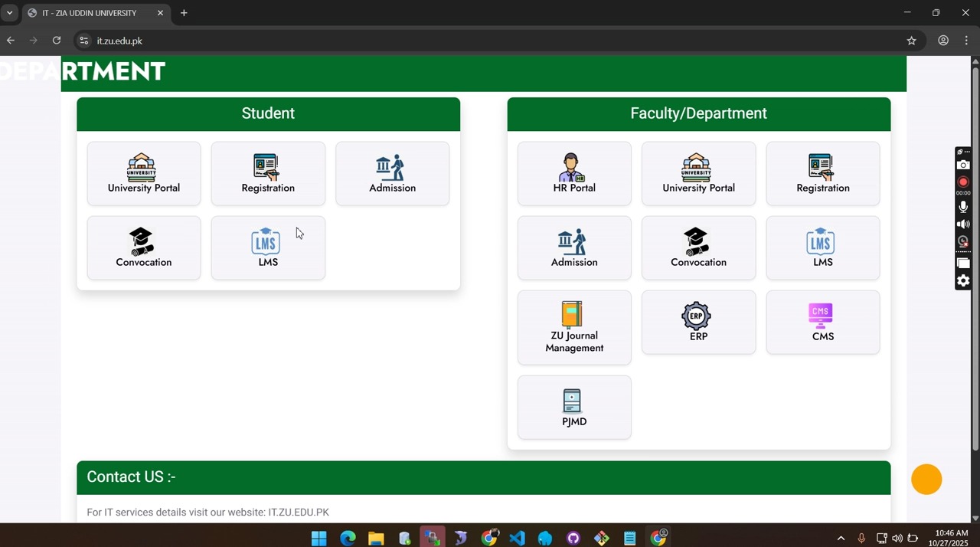Click the it.zu.edu.pk address bar

coord(490,41)
